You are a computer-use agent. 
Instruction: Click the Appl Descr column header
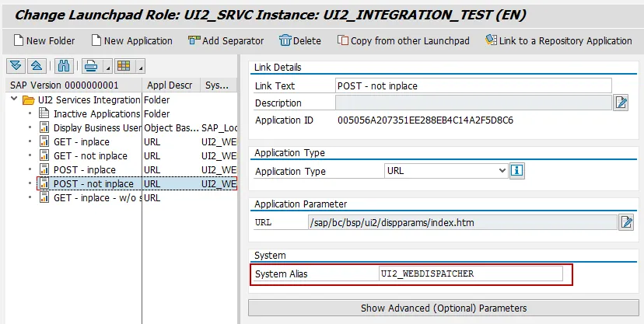click(x=171, y=85)
